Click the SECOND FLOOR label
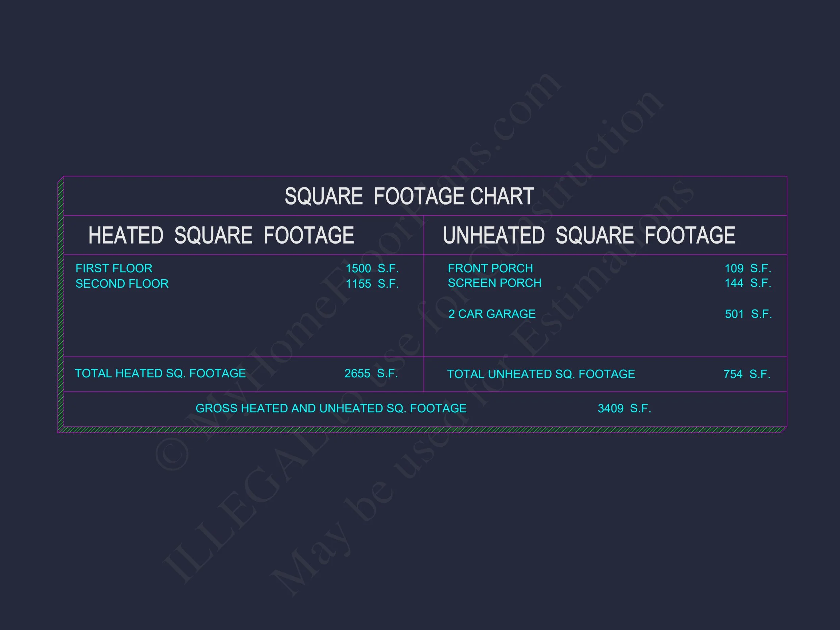Screen dimensions: 840x630 point(122,284)
